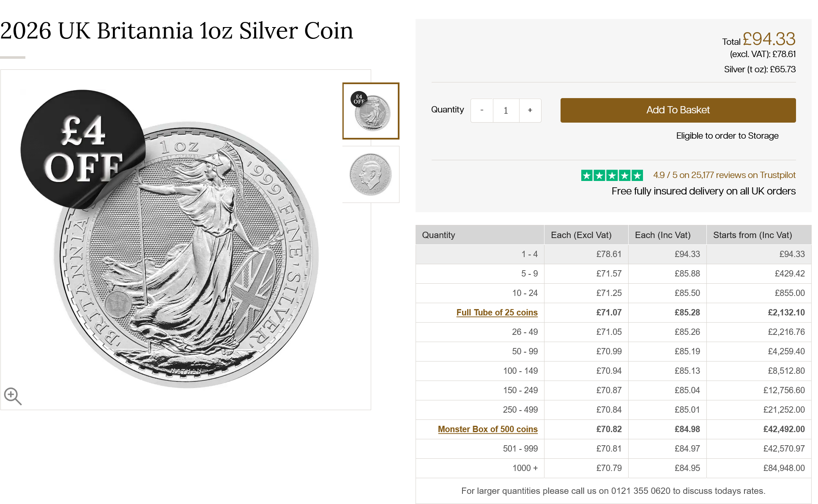This screenshot has width=818, height=504.
Task: Click the 2026 UK Britannia product title
Action: coord(177,31)
